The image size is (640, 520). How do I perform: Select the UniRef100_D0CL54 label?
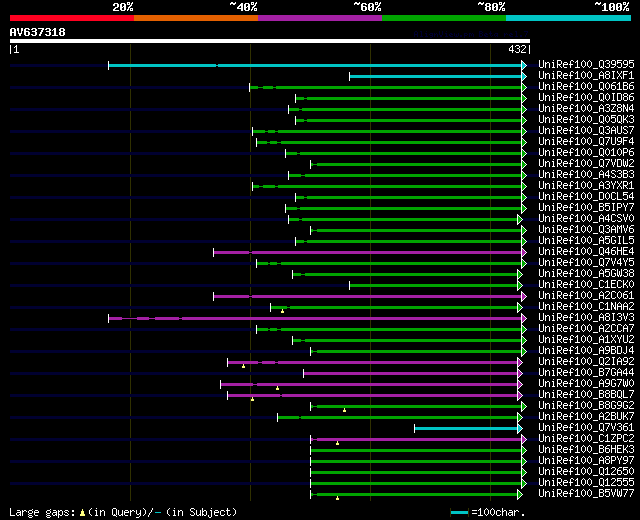pyautogui.click(x=586, y=197)
